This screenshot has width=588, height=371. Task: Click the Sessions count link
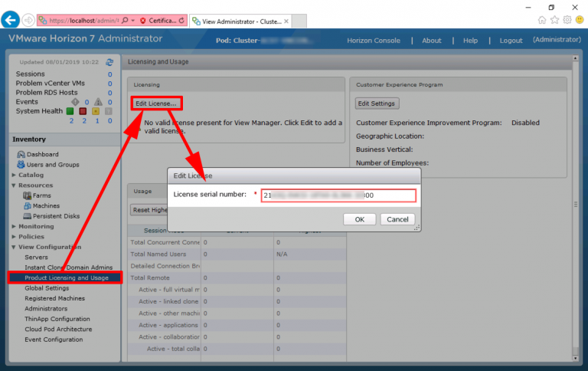[110, 74]
